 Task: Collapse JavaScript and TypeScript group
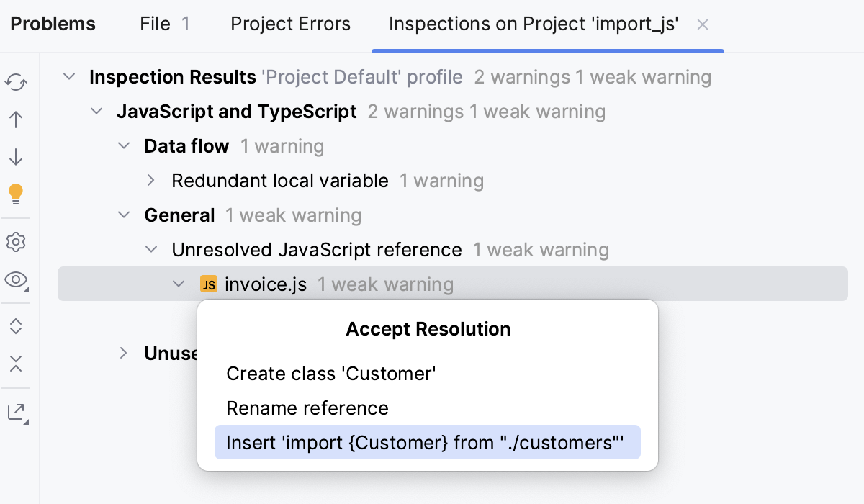point(96,112)
